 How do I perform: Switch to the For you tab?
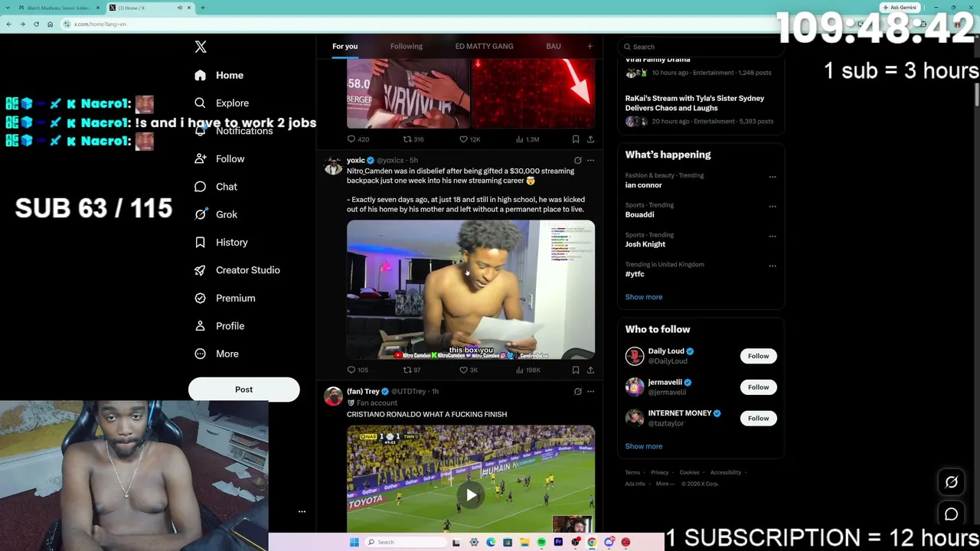tap(345, 47)
